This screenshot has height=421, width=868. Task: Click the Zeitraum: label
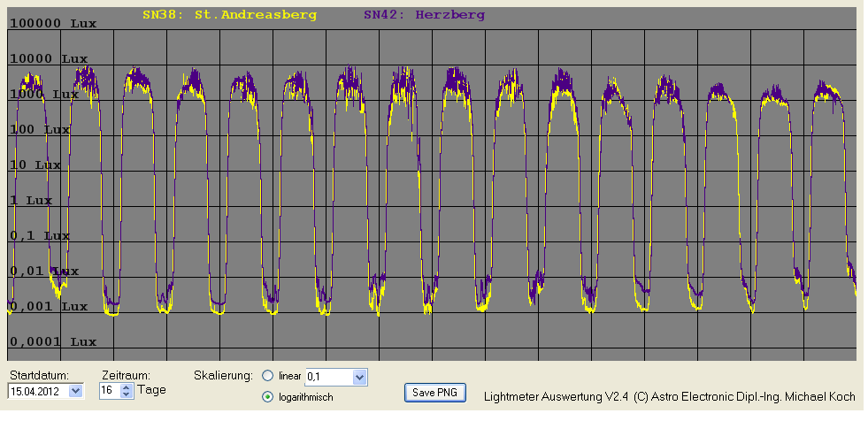tap(127, 375)
